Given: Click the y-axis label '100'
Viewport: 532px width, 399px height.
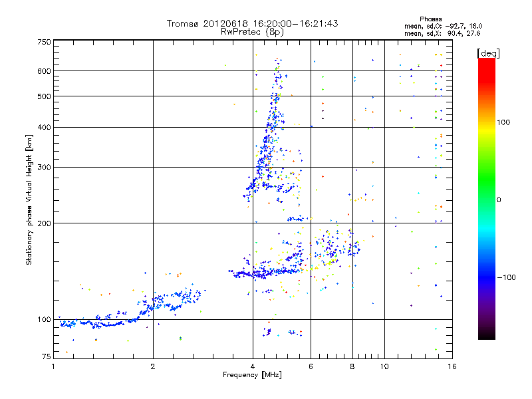Looking at the screenshot, I should point(44,319).
